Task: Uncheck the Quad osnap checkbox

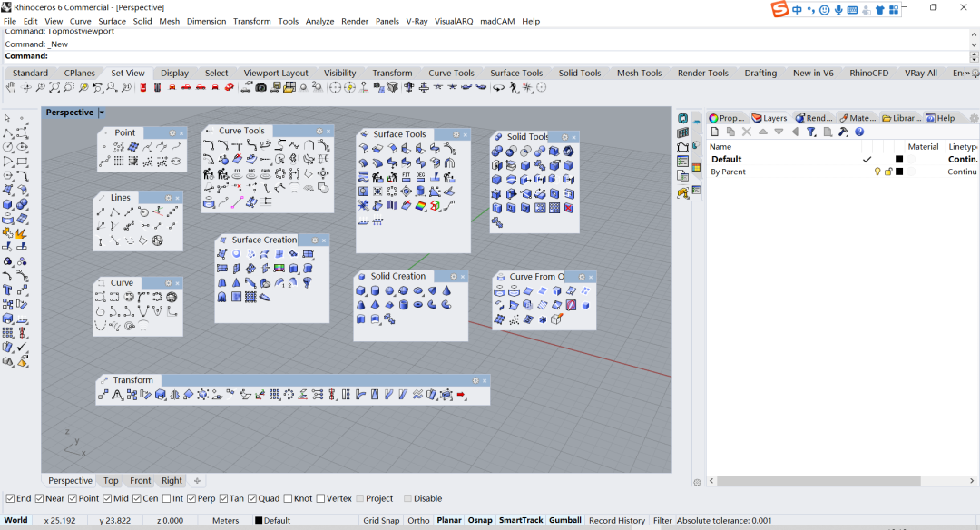Action: [252, 498]
